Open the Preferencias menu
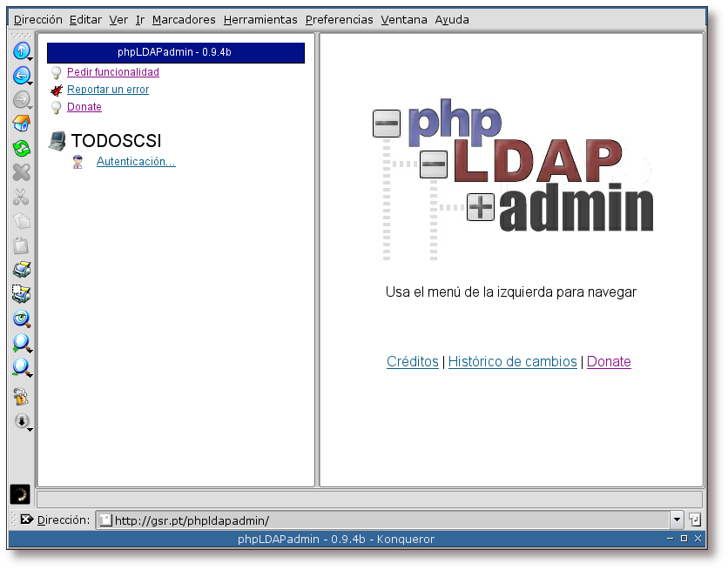728x570 pixels. (339, 19)
